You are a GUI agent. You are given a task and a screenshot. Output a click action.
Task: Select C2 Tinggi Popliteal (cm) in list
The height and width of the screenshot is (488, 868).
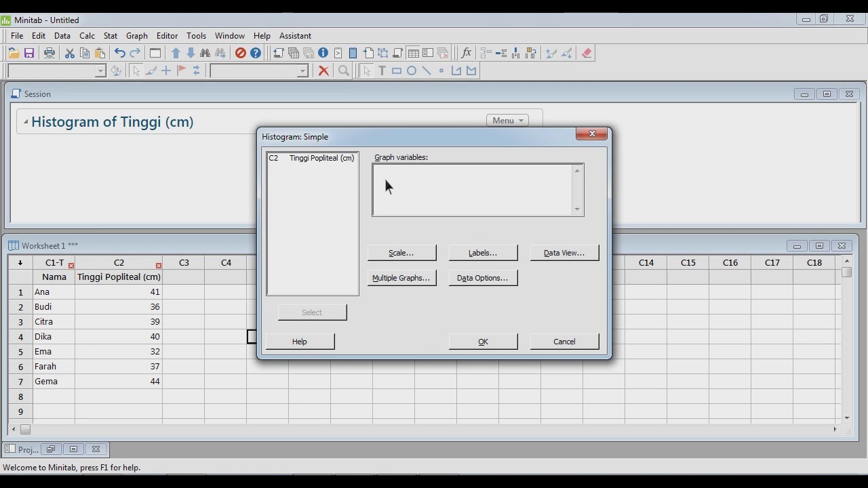(x=312, y=158)
